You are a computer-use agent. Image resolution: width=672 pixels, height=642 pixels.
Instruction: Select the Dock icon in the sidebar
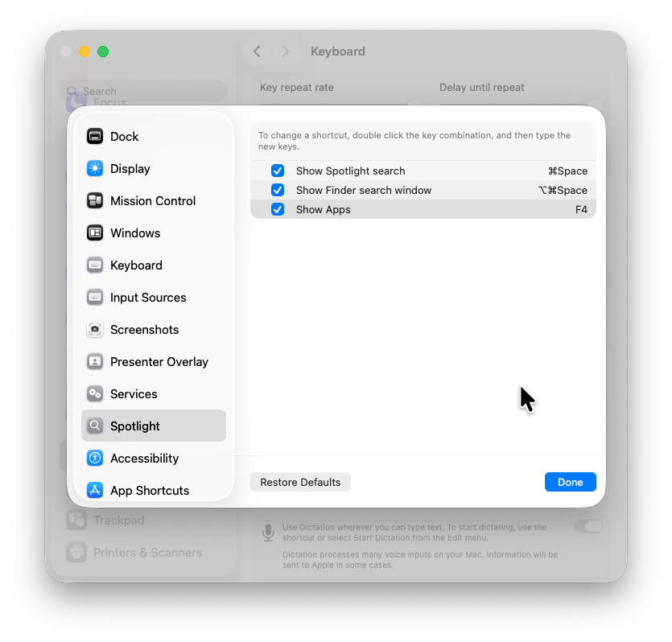tap(95, 137)
